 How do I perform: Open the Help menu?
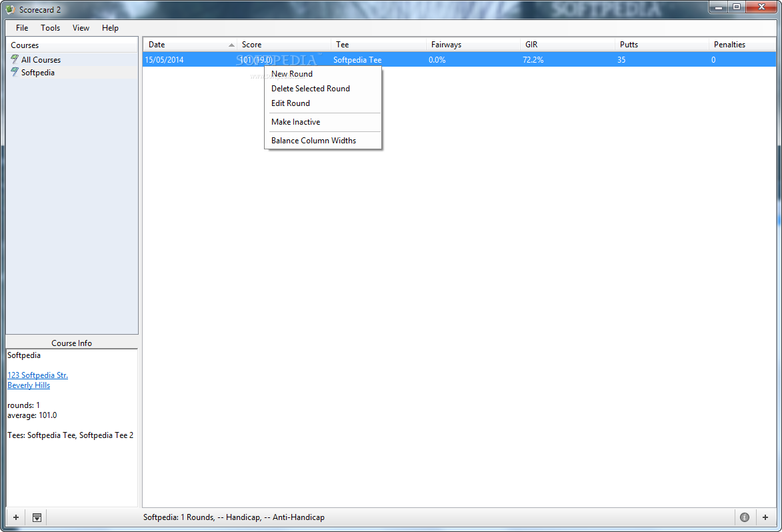(x=110, y=28)
